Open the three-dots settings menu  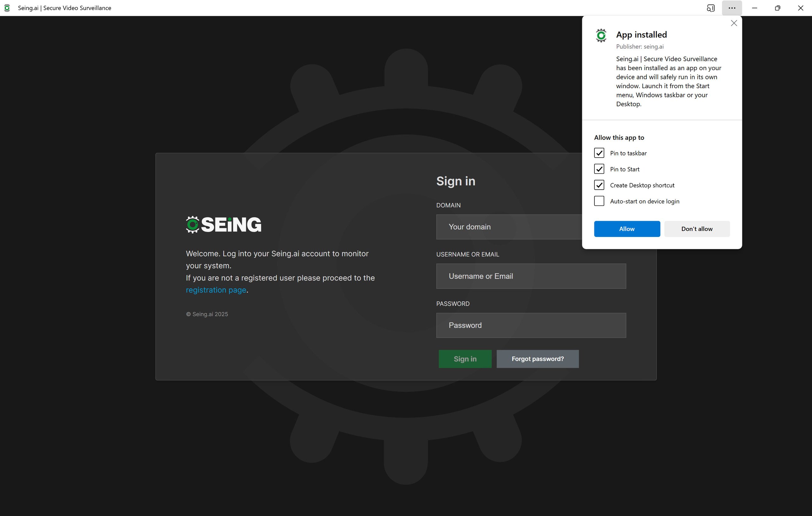click(x=732, y=8)
